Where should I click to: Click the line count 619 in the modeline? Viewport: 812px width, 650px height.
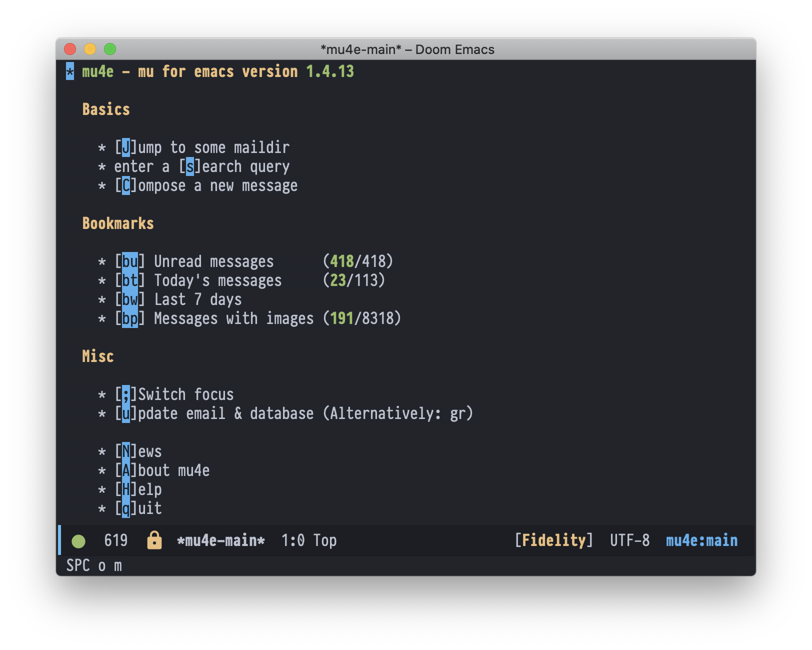pyautogui.click(x=115, y=540)
